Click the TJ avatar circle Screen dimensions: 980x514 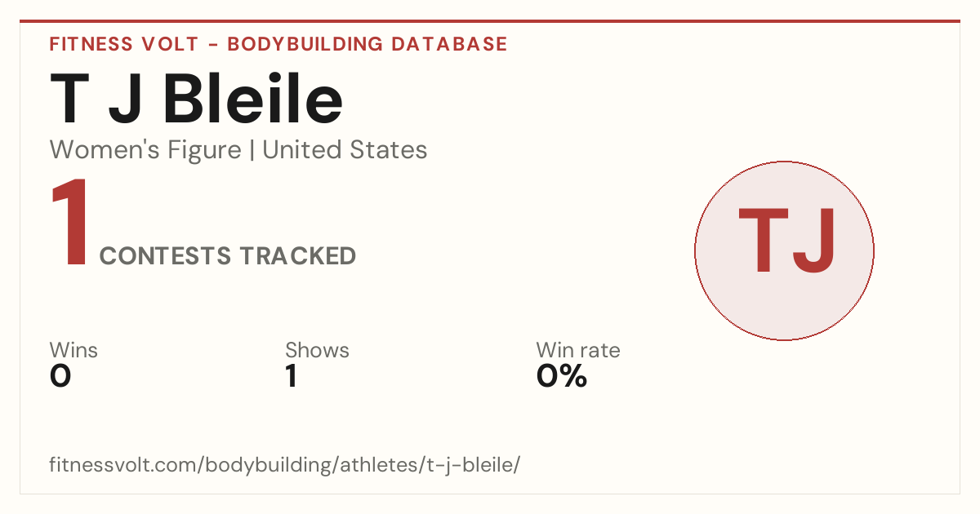784,250
